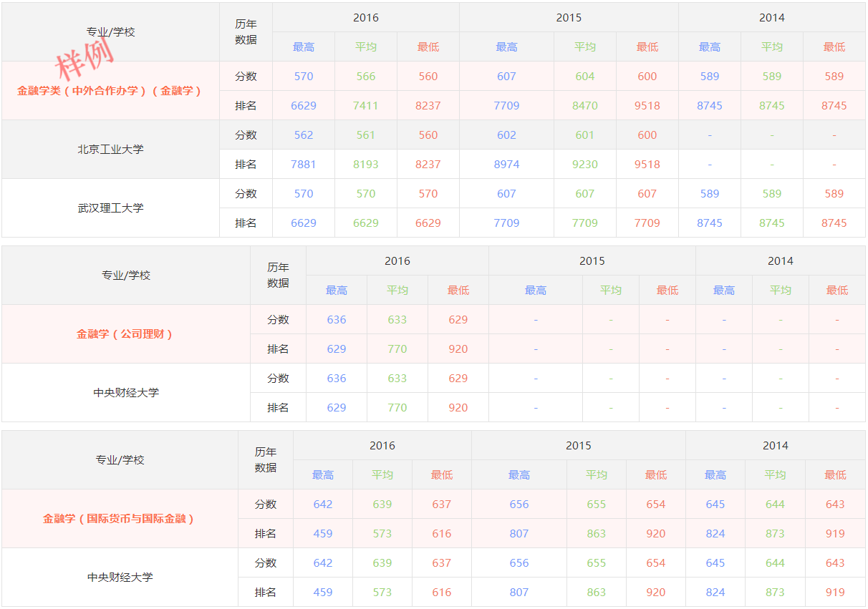The height and width of the screenshot is (609, 868).
Task: Select the 武汉理工大学 school row label
Action: tap(110, 208)
